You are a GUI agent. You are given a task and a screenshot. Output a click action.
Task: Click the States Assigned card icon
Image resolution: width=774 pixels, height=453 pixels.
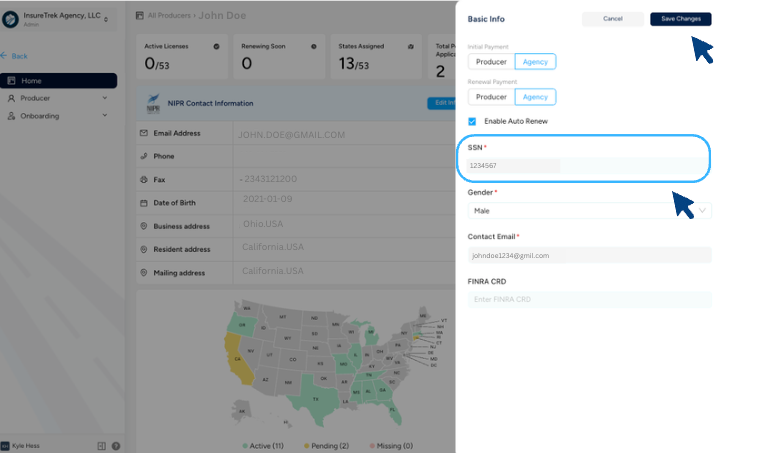410,46
